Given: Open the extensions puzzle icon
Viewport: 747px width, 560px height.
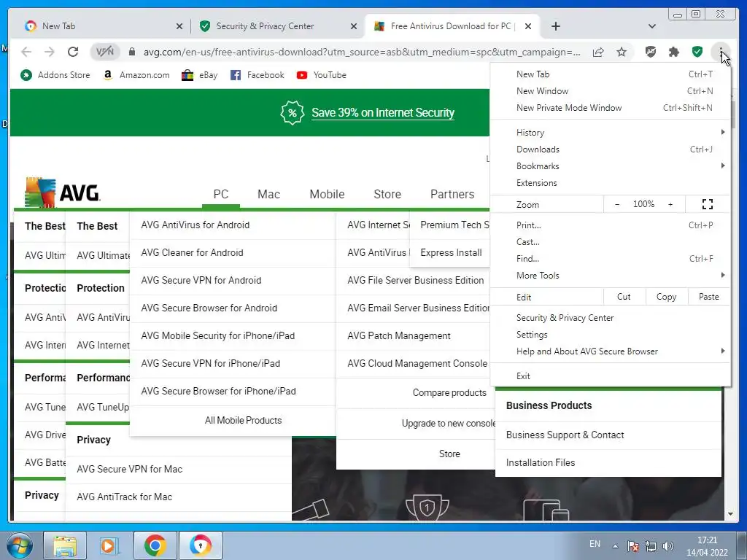Looking at the screenshot, I should pyautogui.click(x=673, y=52).
